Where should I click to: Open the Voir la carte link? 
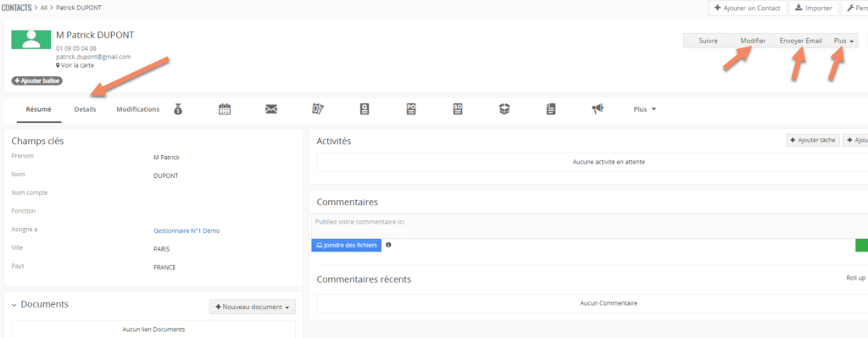tap(75, 65)
